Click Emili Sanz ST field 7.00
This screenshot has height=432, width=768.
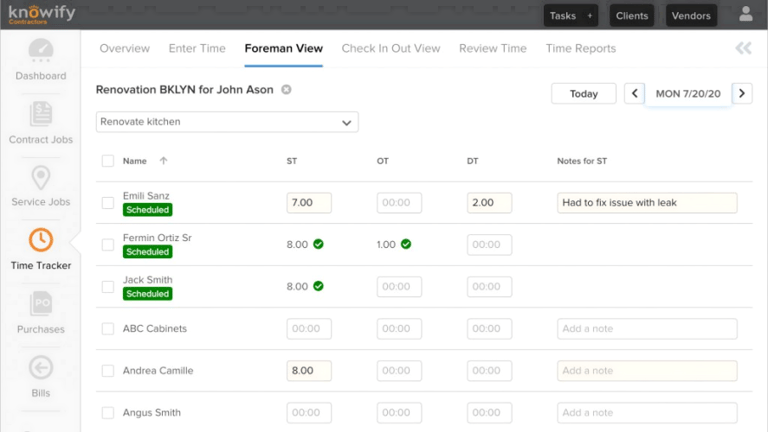coord(309,203)
